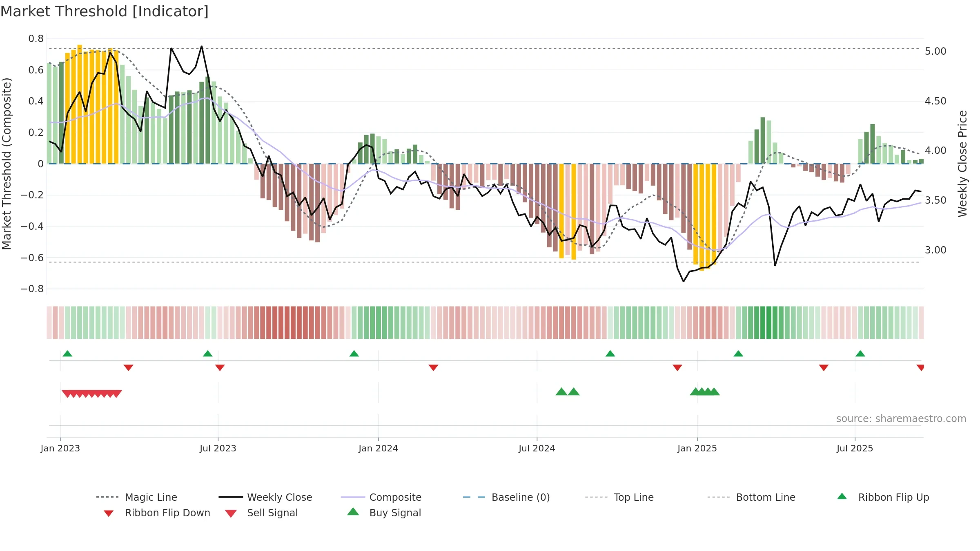Viewport: 980px width, 551px height.
Task: Click the 4.50 tick on price axis
Action: pos(935,101)
